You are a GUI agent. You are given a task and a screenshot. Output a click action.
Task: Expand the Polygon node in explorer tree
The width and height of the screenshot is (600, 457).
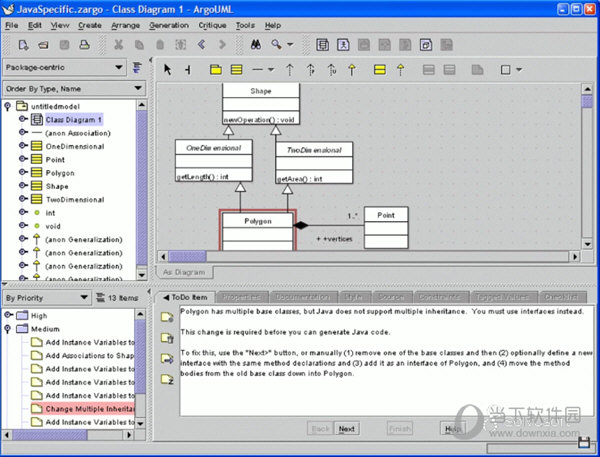pos(22,172)
